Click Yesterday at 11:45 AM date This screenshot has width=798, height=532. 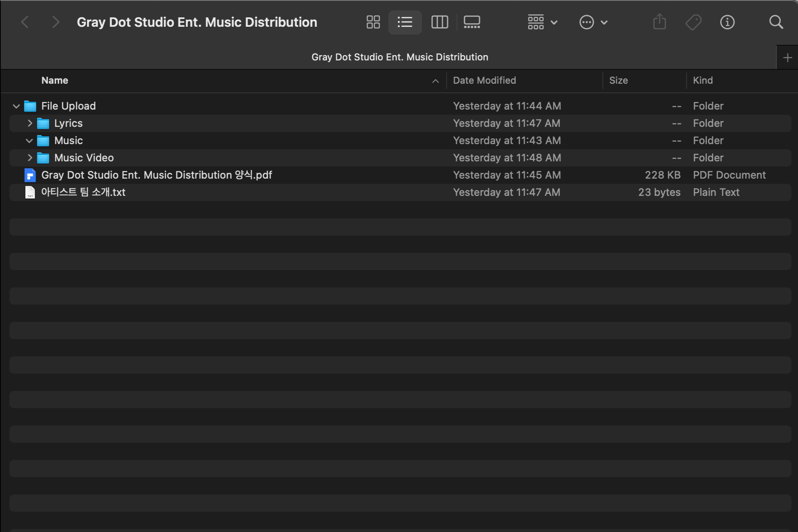(507, 175)
